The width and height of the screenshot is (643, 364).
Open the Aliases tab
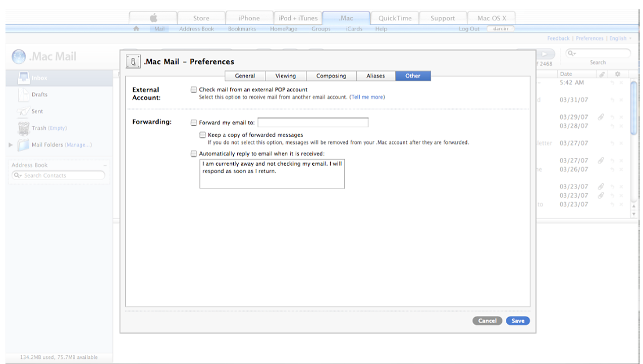[x=375, y=76]
